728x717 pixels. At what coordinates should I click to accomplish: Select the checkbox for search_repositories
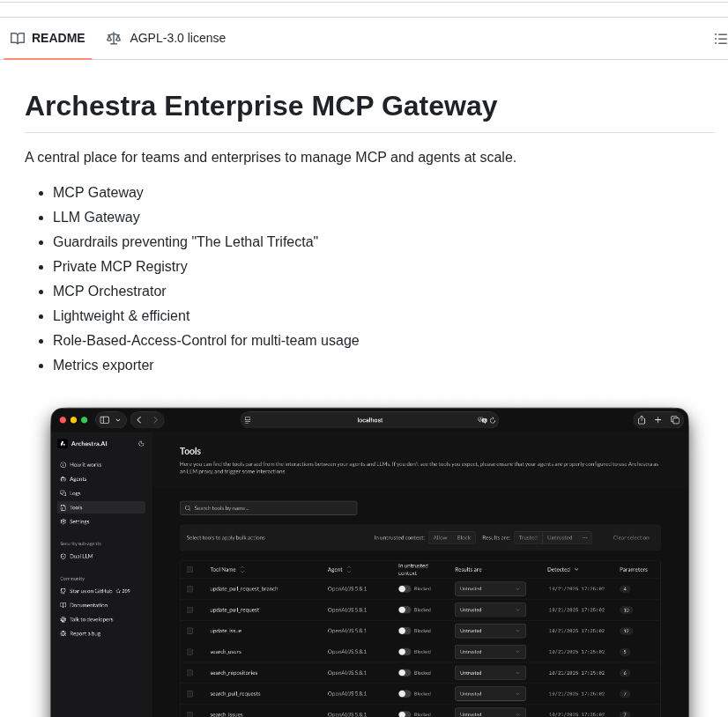[x=189, y=672]
